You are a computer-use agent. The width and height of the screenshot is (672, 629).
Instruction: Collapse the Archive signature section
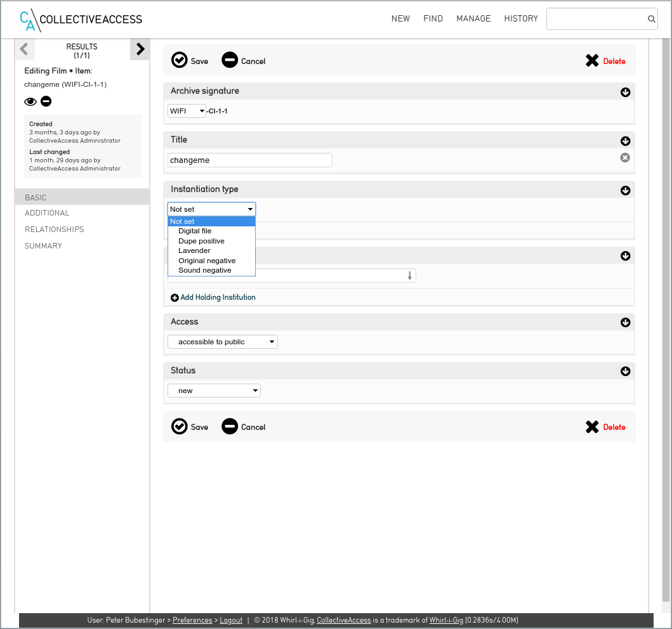click(x=625, y=93)
